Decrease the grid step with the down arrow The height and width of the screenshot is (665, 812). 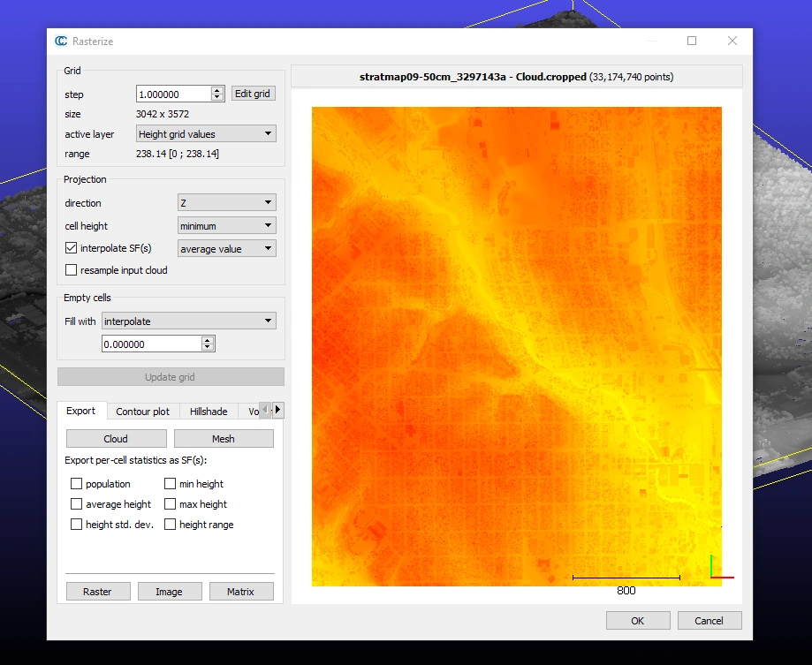[217, 97]
